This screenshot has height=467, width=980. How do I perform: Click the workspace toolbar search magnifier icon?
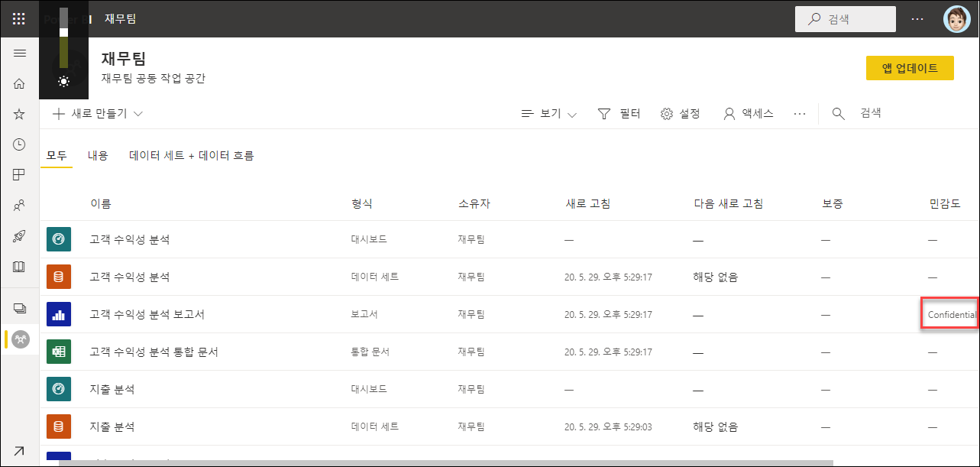(839, 113)
